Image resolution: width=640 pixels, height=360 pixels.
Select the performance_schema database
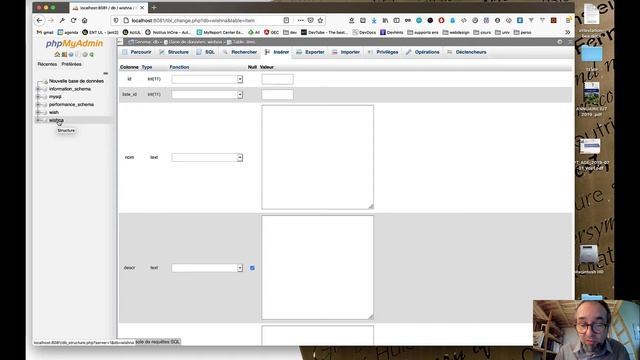pos(71,104)
